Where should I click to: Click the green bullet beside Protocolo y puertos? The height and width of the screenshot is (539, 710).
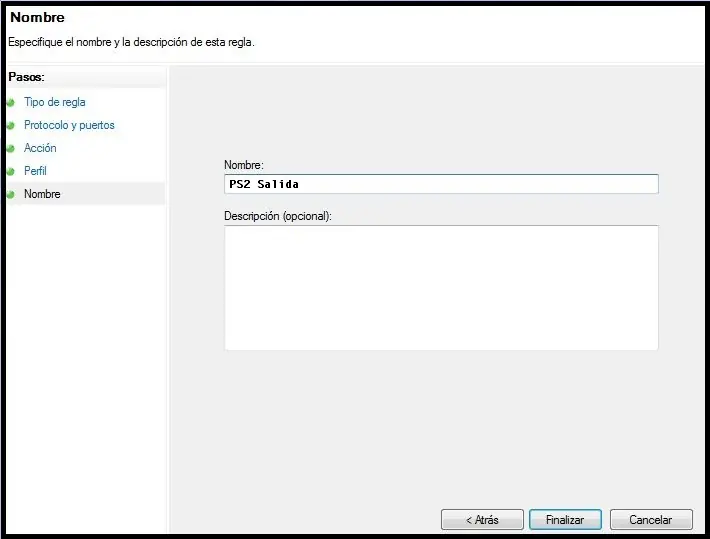10,125
